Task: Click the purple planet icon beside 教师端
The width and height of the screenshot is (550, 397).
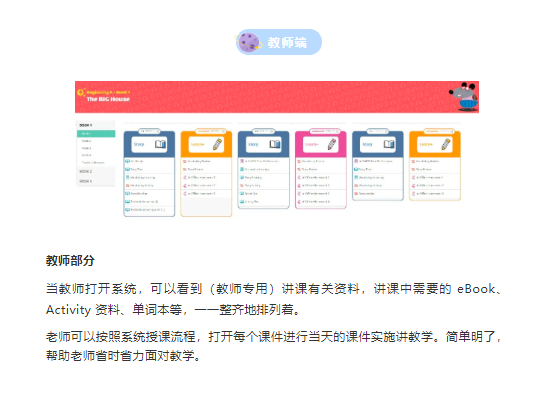Action: coord(249,42)
